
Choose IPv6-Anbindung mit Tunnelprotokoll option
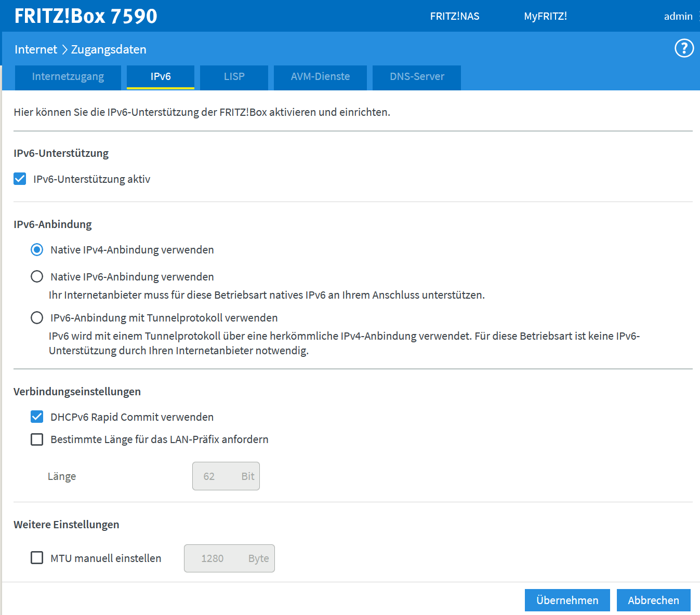pos(37,317)
